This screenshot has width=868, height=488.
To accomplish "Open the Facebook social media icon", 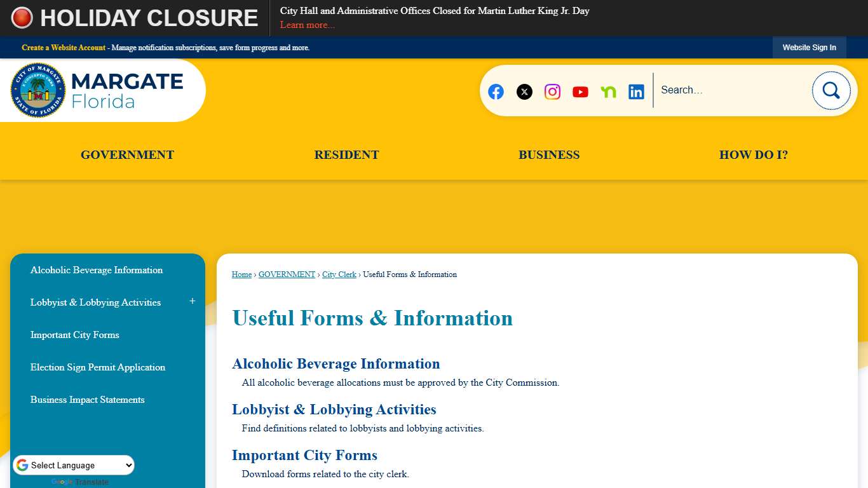I will pyautogui.click(x=496, y=91).
